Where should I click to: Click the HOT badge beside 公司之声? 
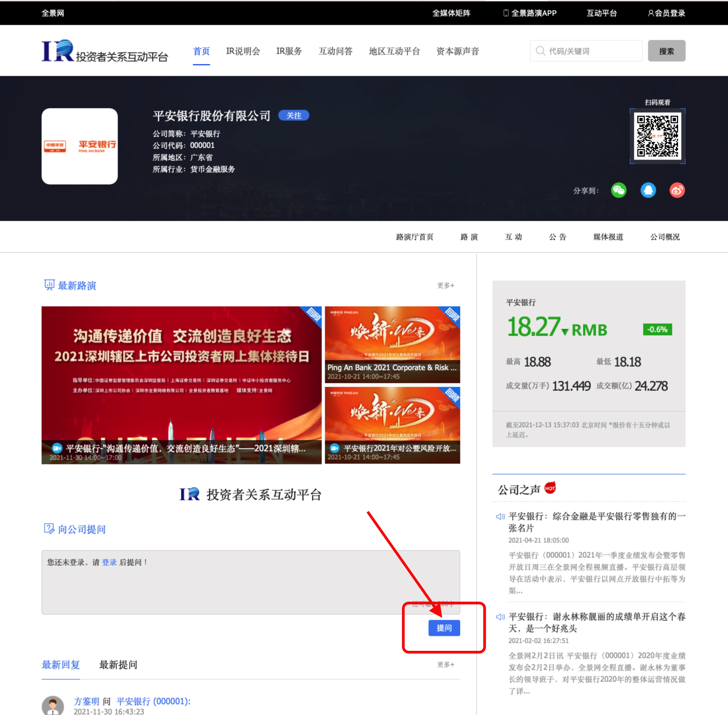(550, 488)
